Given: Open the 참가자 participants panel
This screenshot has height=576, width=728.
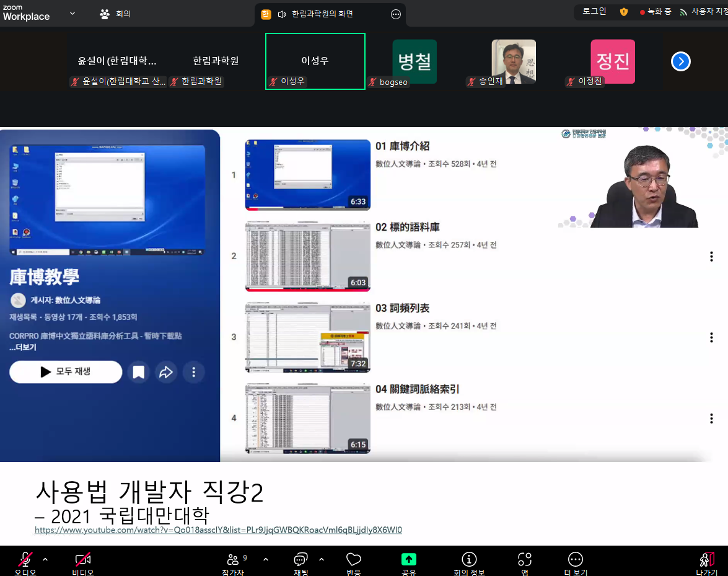Looking at the screenshot, I should click(x=233, y=560).
